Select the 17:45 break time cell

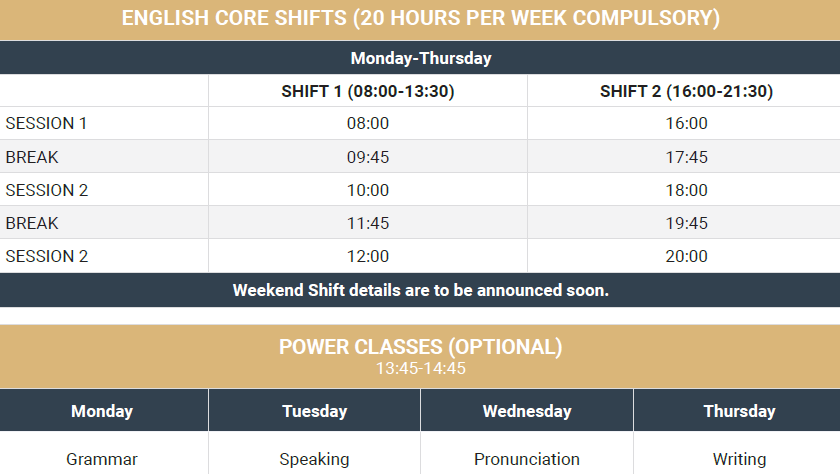[x=686, y=157]
